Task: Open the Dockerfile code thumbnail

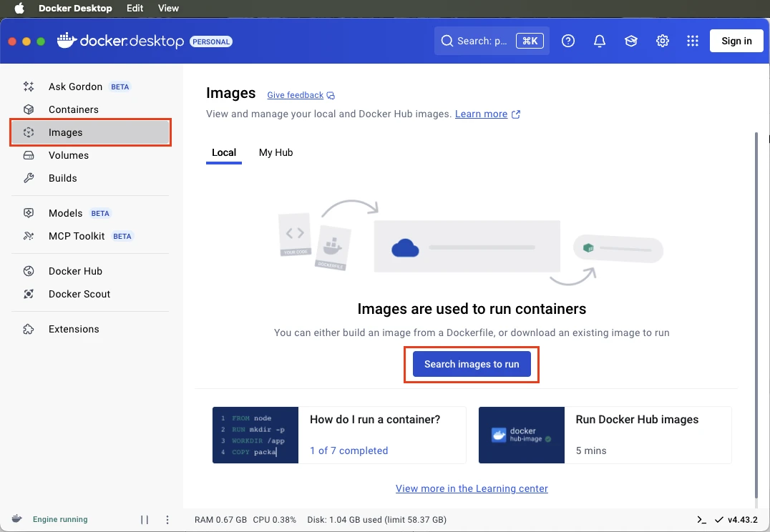Action: (x=255, y=435)
